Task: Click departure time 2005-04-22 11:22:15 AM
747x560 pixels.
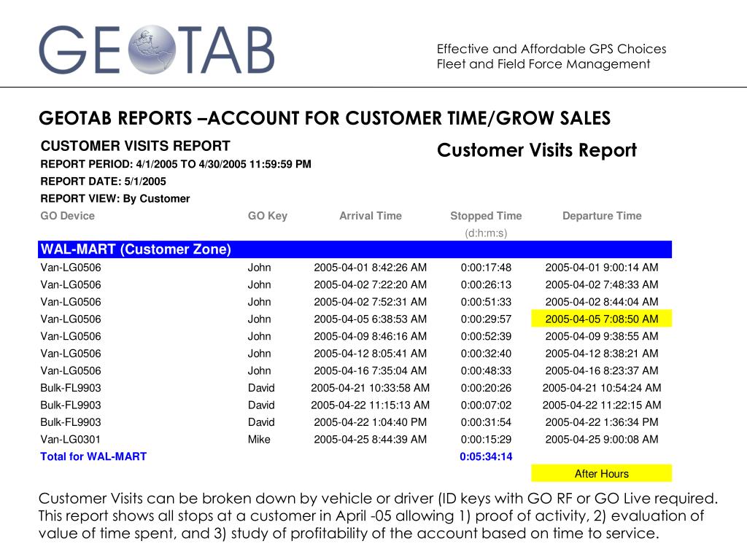Action: point(602,405)
